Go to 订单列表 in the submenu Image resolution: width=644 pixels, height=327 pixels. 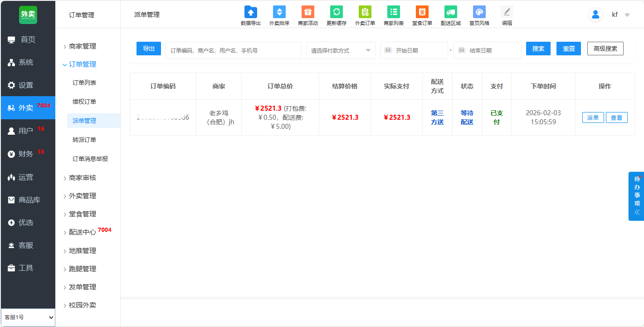[84, 83]
